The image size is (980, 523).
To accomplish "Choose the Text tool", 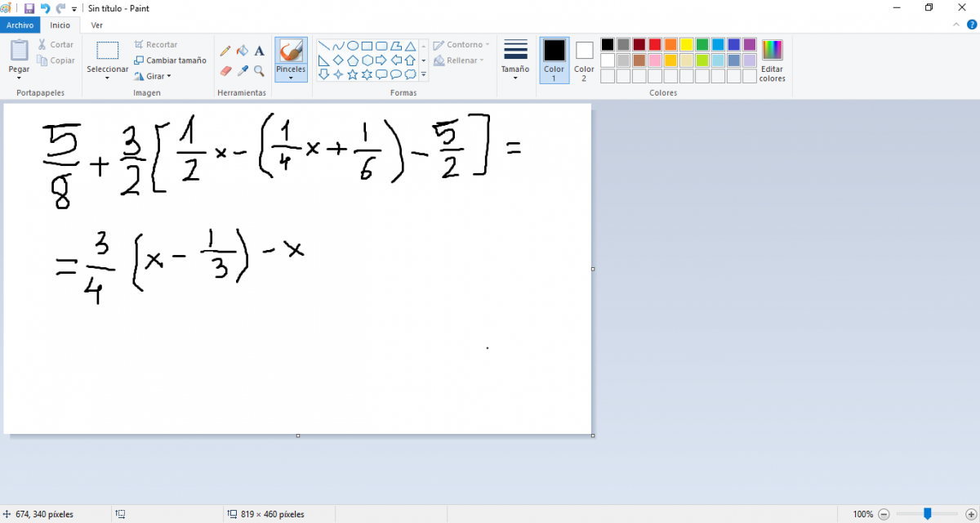I will (259, 51).
